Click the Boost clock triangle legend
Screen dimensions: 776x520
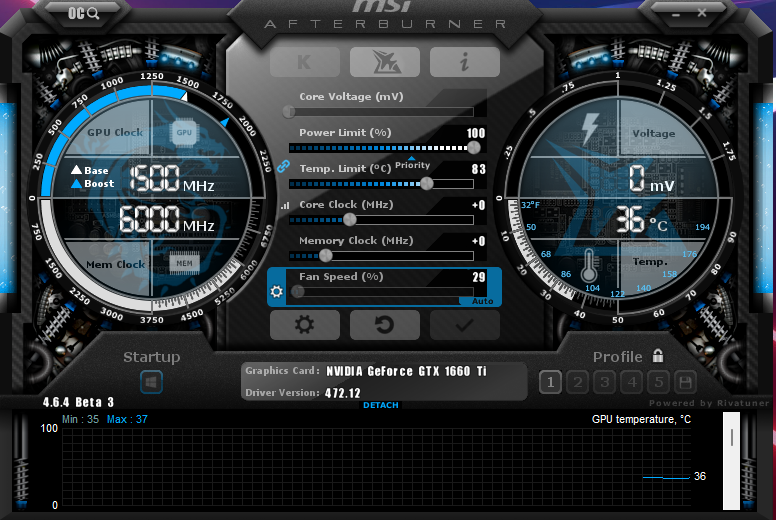coord(93,184)
